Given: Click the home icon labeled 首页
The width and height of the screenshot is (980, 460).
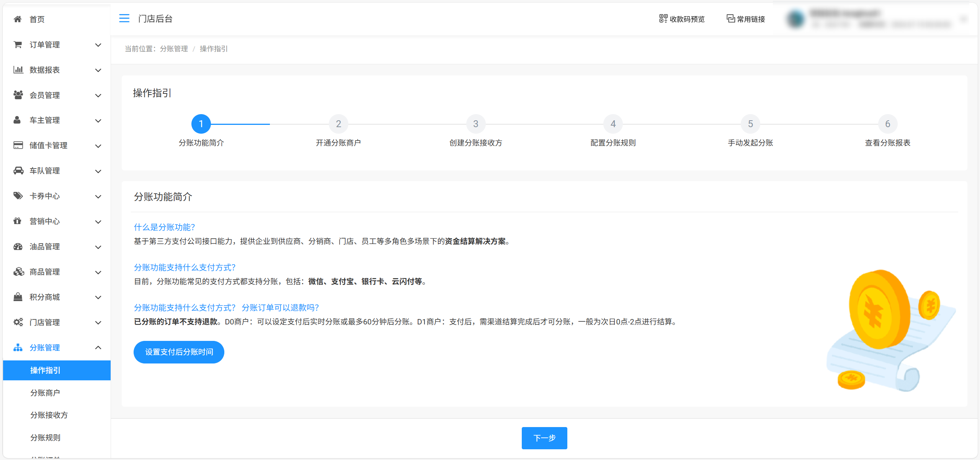Looking at the screenshot, I should (x=18, y=19).
